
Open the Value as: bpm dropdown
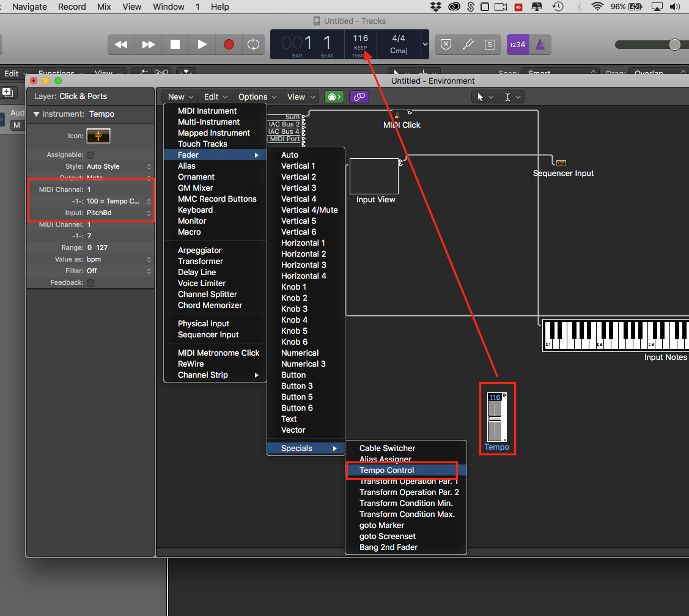(119, 259)
